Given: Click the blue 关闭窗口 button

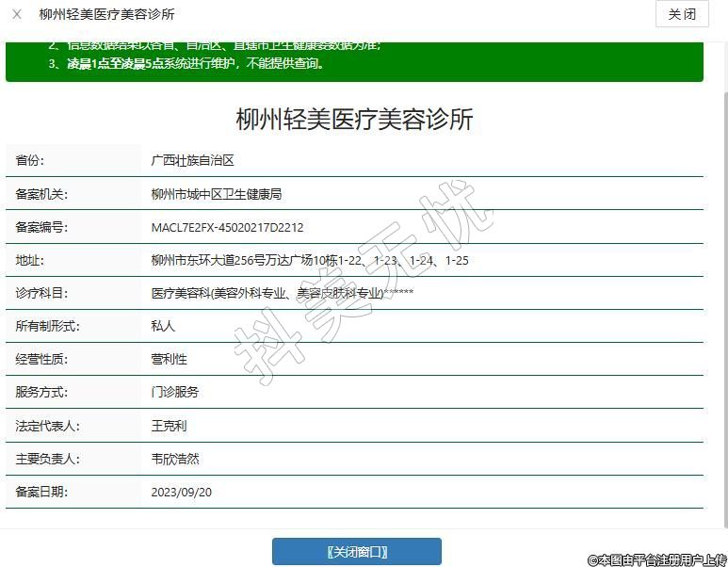Looking at the screenshot, I should pos(356,552).
